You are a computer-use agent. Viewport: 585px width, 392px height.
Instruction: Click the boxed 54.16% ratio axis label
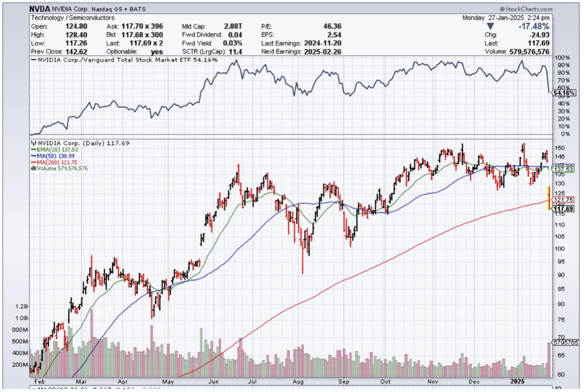pos(565,93)
